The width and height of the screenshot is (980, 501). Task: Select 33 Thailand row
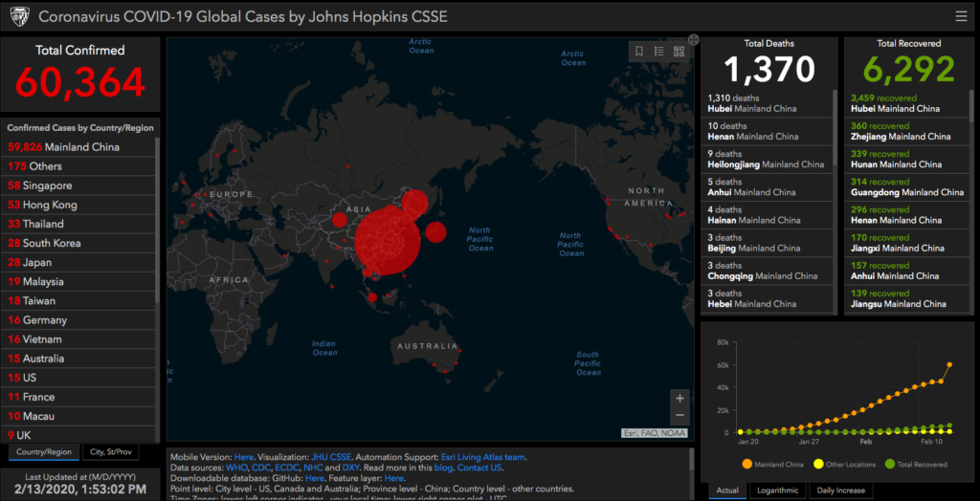80,224
